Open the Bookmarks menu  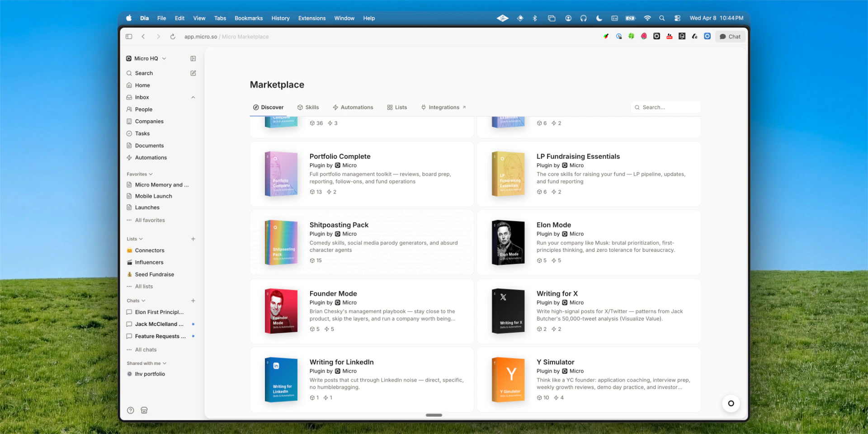pyautogui.click(x=249, y=18)
